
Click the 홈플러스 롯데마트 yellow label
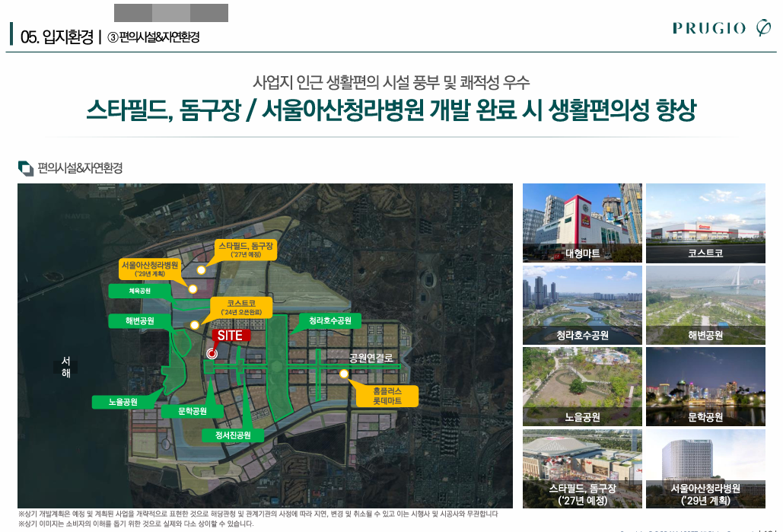pyautogui.click(x=387, y=396)
